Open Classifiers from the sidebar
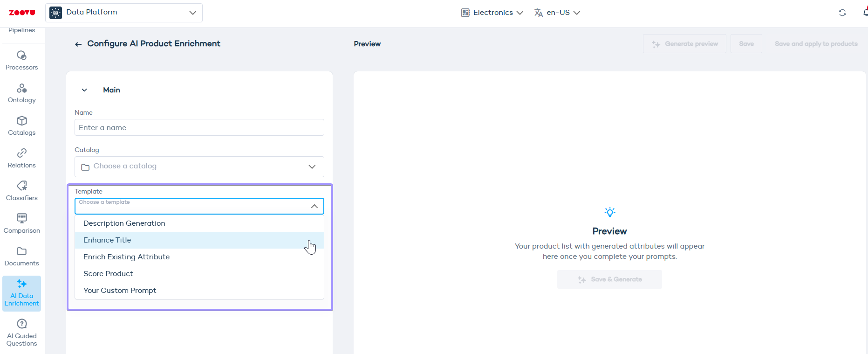 [21, 191]
